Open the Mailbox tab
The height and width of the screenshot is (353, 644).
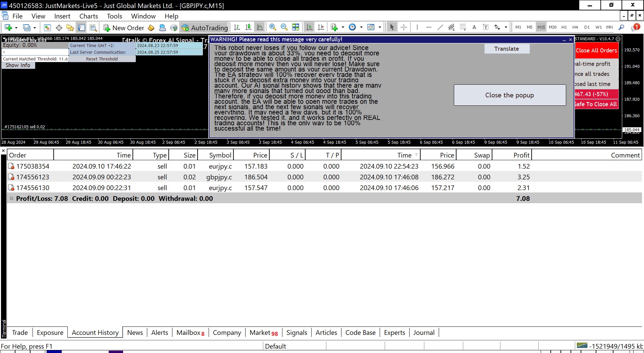point(190,333)
